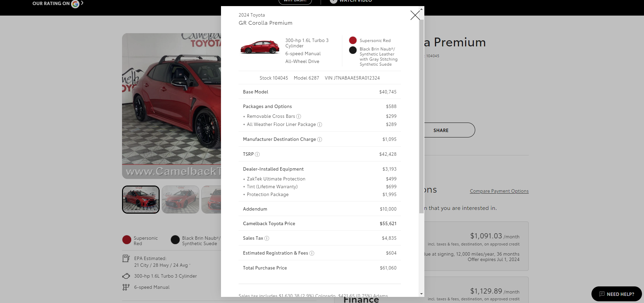This screenshot has width=644, height=303.
Task: Click info icon next to Removable Cross Bars
Action: coord(299,116)
